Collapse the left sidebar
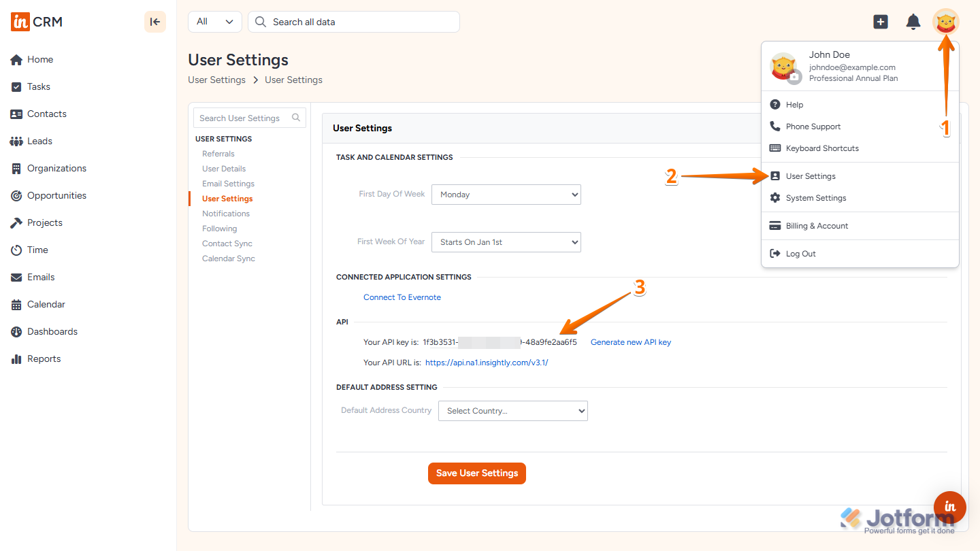This screenshot has width=980, height=551. point(154,21)
